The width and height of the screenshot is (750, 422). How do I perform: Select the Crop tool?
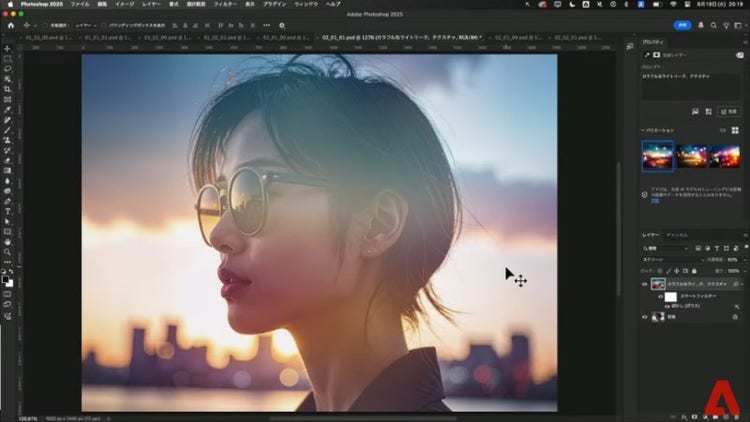[7, 89]
